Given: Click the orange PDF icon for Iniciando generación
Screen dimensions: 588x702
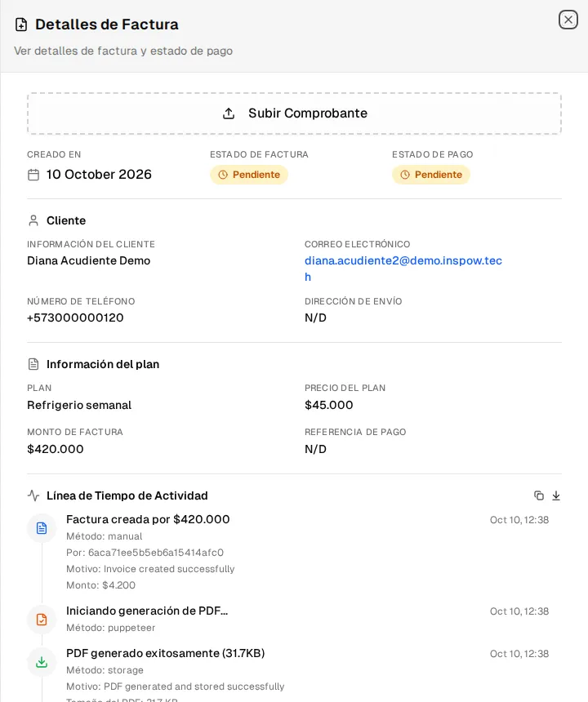Looking at the screenshot, I should coord(42,620).
